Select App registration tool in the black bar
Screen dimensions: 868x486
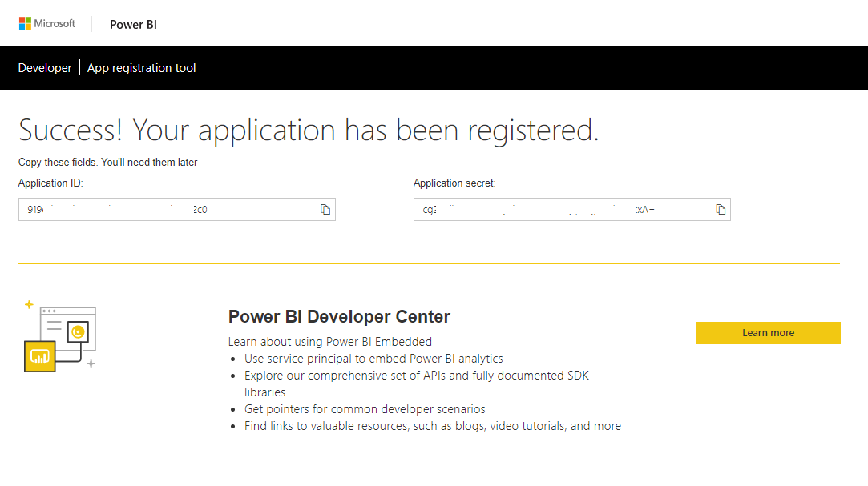point(141,68)
